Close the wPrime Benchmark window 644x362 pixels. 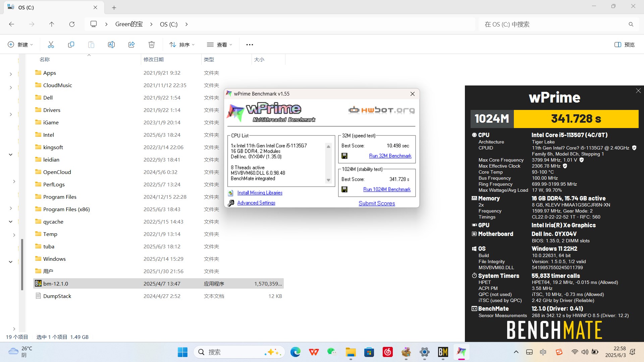point(413,94)
